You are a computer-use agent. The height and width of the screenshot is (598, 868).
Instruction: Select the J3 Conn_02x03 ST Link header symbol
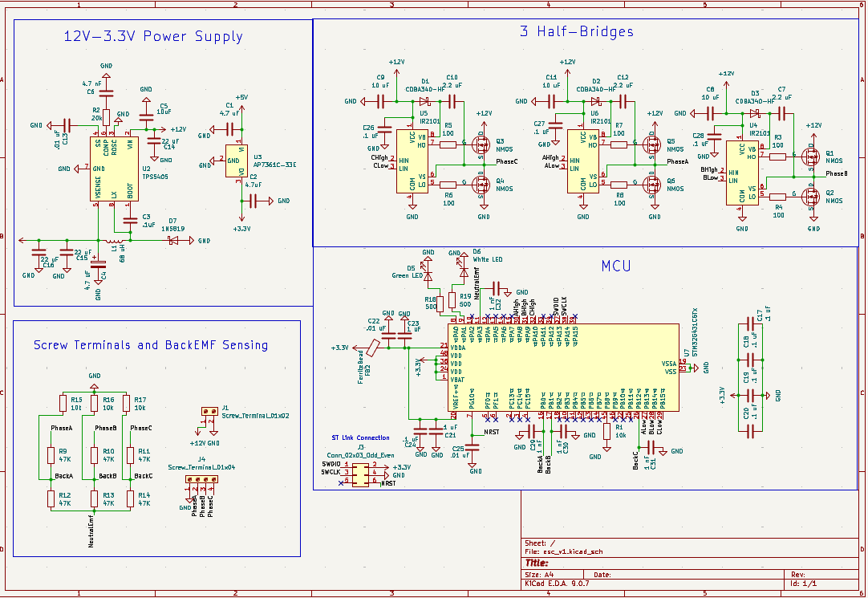360,475
